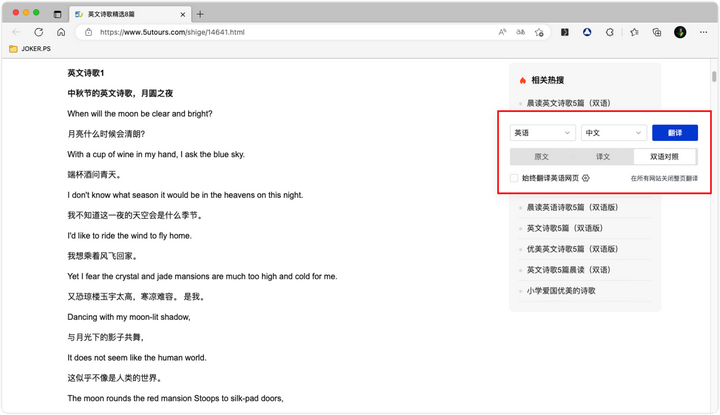The width and height of the screenshot is (720, 415).
Task: Expand the 英语 source language dropdown
Action: click(542, 133)
